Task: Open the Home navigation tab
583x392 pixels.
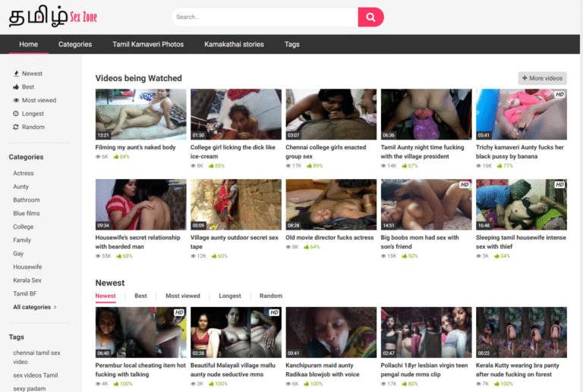Action: [x=29, y=44]
